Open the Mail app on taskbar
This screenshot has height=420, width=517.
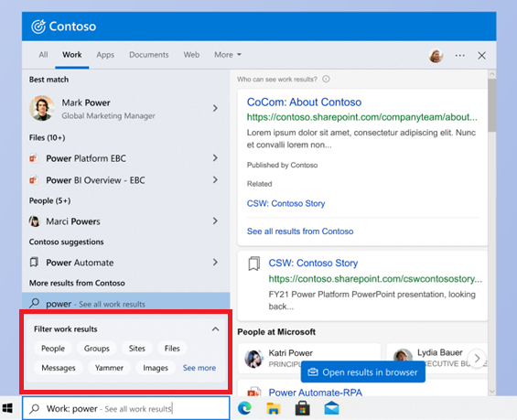tap(331, 408)
